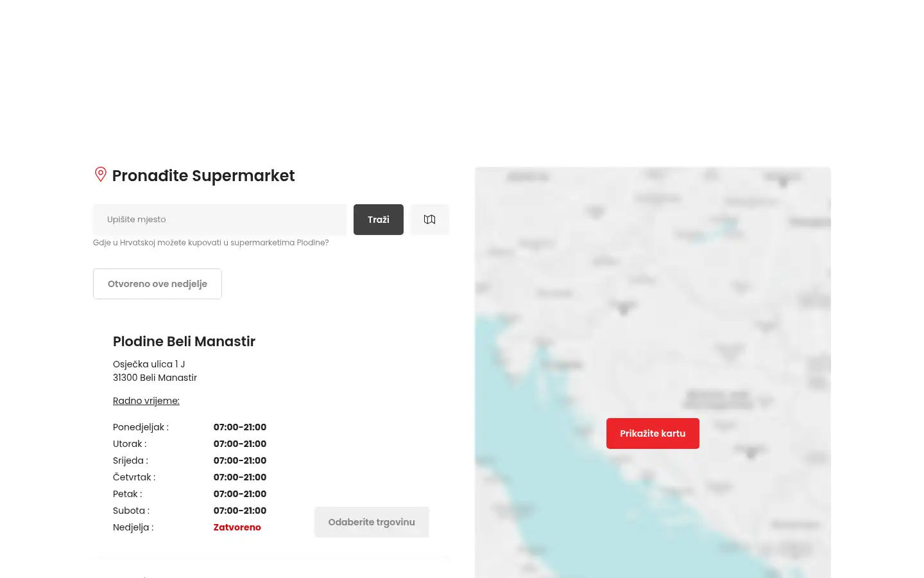This screenshot has width=924, height=578.
Task: Click the Srijeda day label
Action: pos(130,460)
